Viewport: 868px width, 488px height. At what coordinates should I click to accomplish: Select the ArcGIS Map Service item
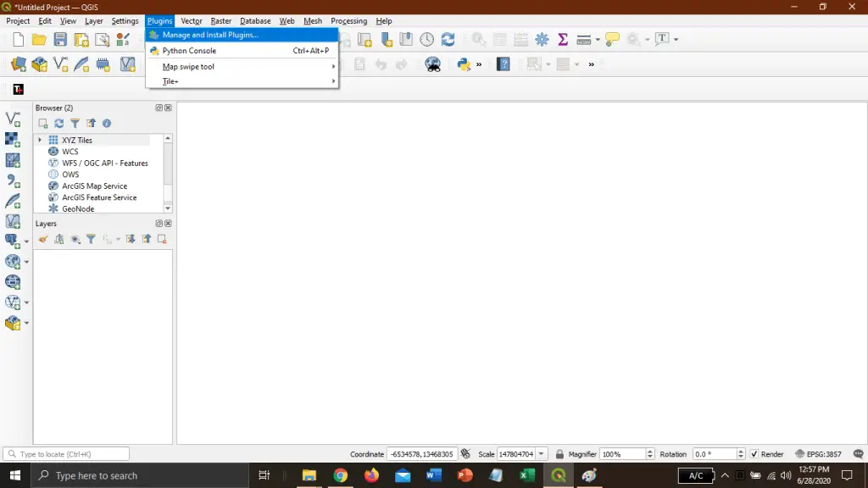tap(94, 186)
